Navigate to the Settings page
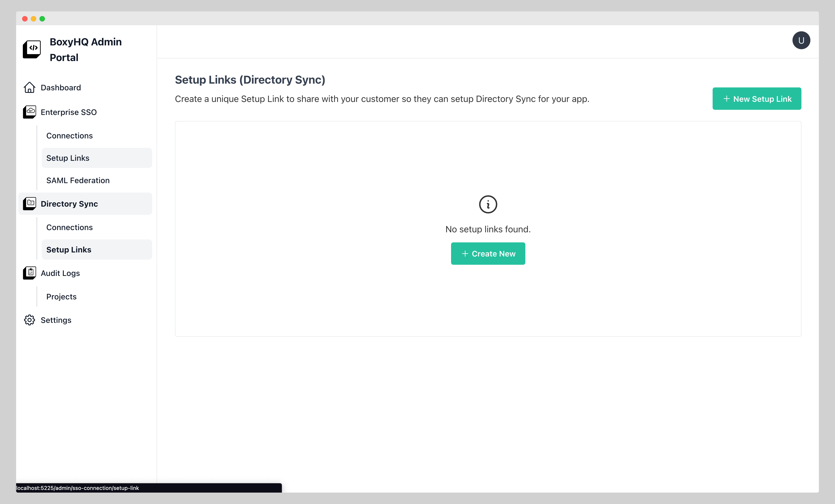The image size is (835, 504). tap(56, 320)
